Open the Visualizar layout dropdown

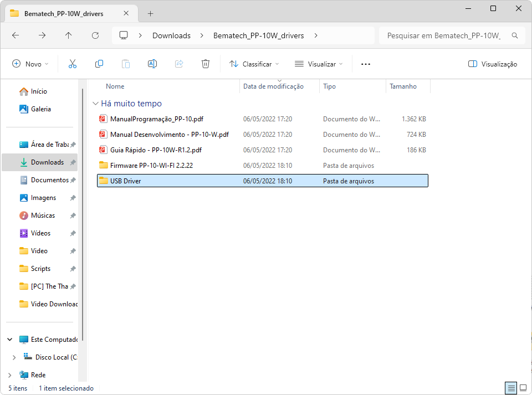point(319,64)
